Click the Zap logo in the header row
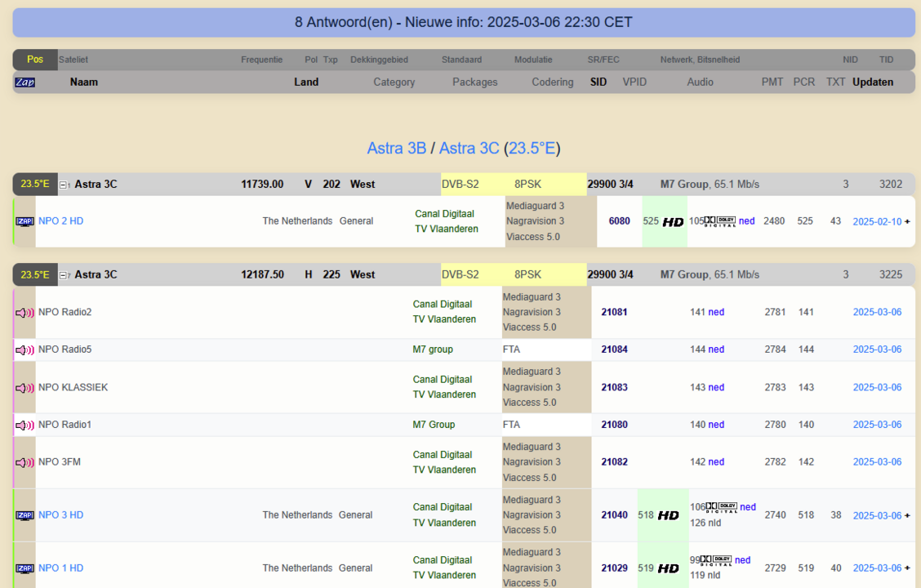Image resolution: width=921 pixels, height=588 pixels. tap(24, 82)
